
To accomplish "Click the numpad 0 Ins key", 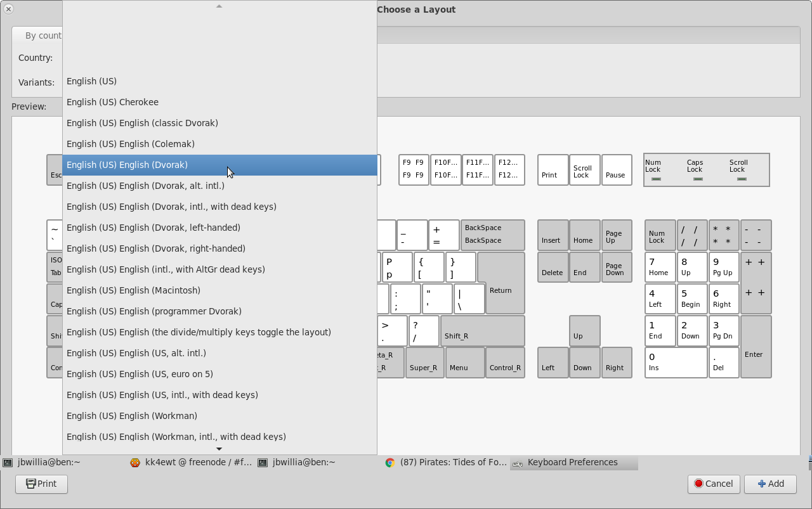I will click(x=676, y=363).
